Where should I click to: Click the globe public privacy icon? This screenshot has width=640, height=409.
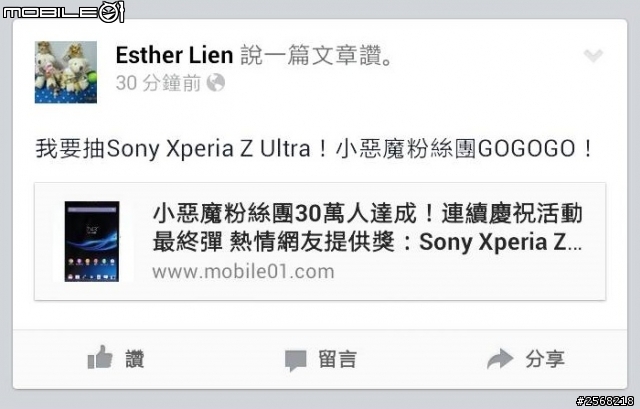tap(216, 83)
